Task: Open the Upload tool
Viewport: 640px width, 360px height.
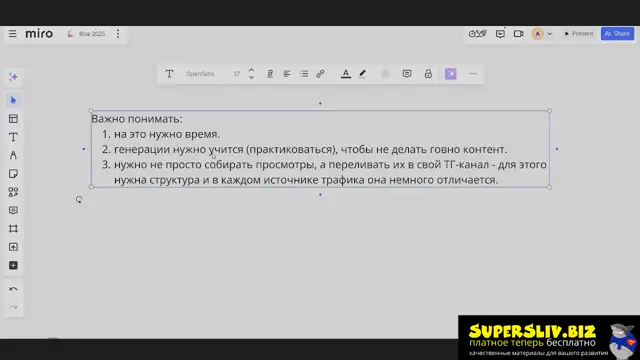Action: pyautogui.click(x=13, y=247)
